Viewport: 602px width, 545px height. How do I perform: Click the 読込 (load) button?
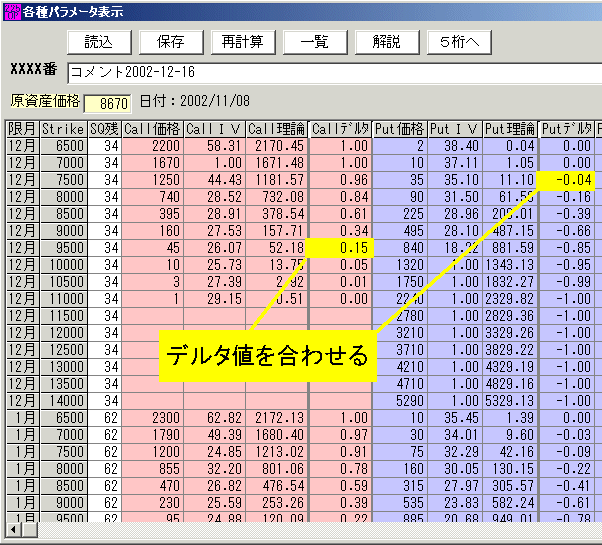[99, 42]
